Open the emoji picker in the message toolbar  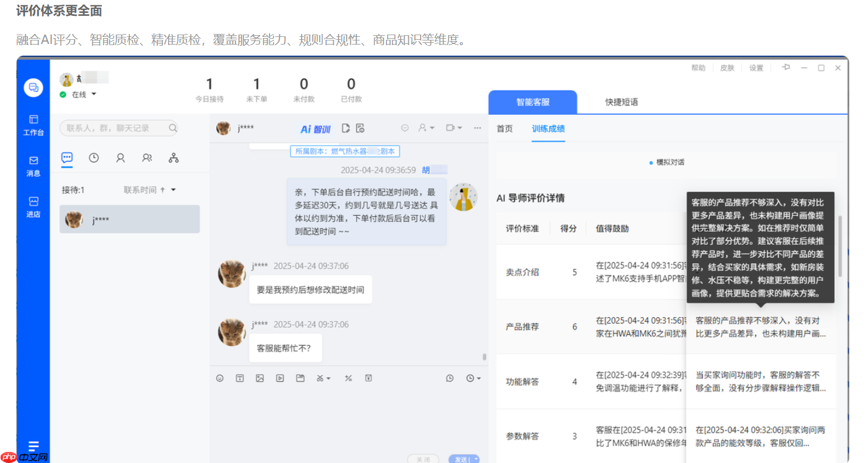click(x=220, y=378)
